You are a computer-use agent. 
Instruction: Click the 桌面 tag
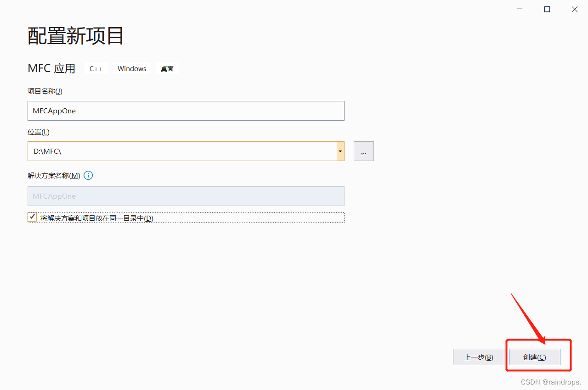point(167,68)
